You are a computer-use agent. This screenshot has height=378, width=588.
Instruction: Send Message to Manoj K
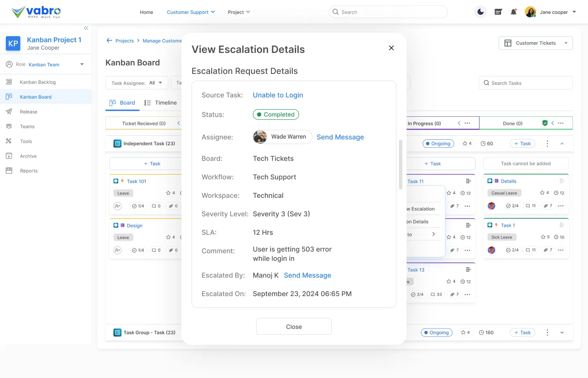click(307, 276)
